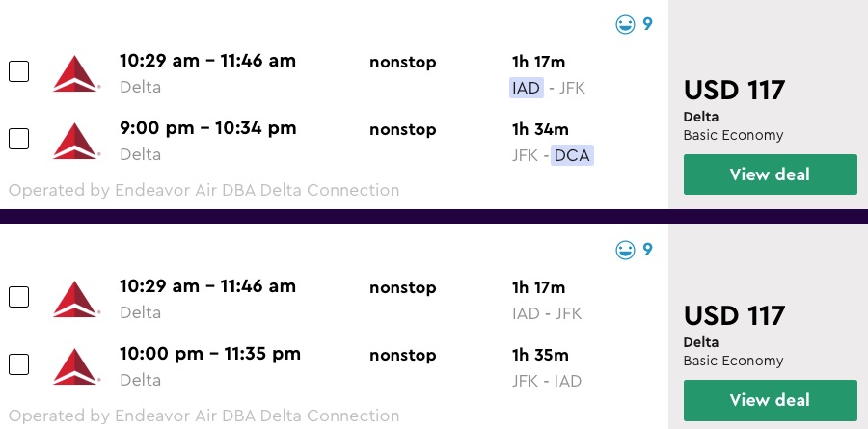Click the 1h 35m duration of JFK-IAD flight
This screenshot has height=429, width=868.
click(540, 355)
